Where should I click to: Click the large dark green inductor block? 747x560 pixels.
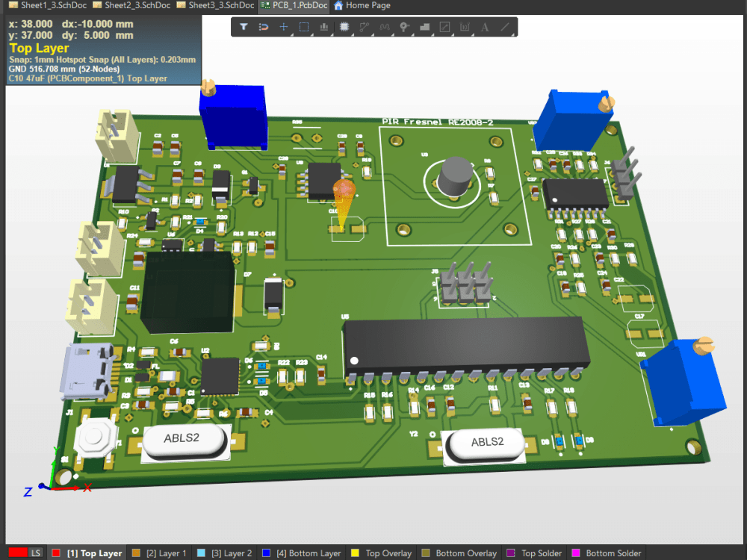[x=188, y=292]
